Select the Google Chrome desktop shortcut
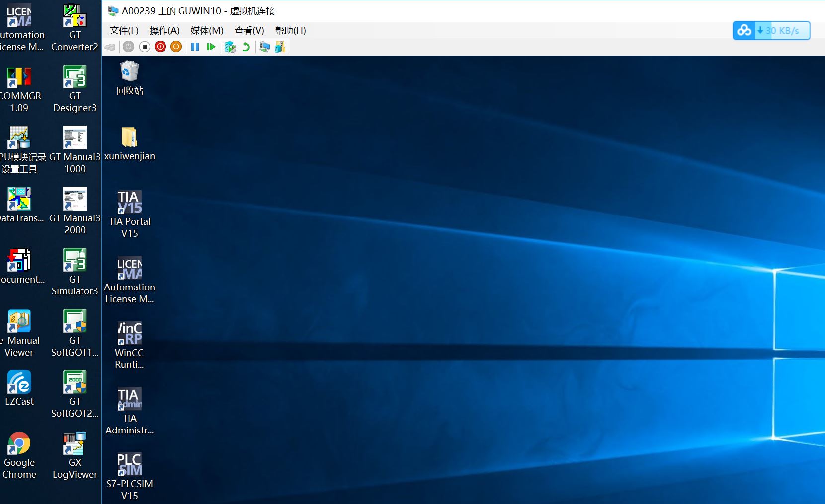The image size is (825, 504). [19, 455]
